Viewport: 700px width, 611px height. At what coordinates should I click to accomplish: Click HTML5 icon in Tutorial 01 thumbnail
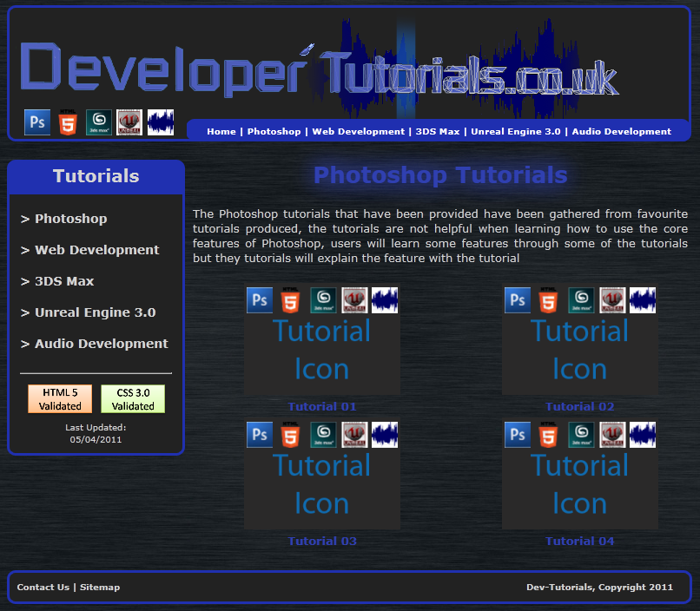(x=290, y=300)
